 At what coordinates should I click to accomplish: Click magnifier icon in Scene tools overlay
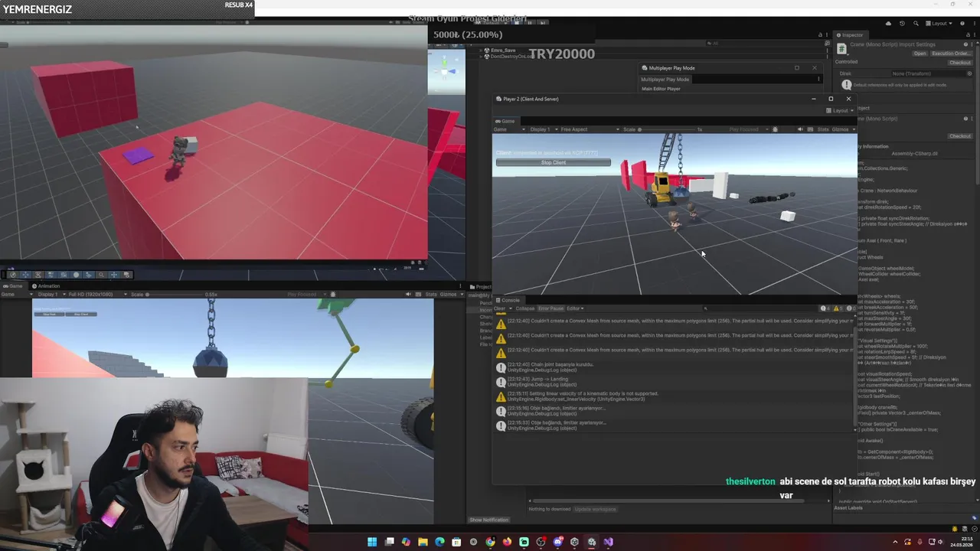click(x=101, y=274)
